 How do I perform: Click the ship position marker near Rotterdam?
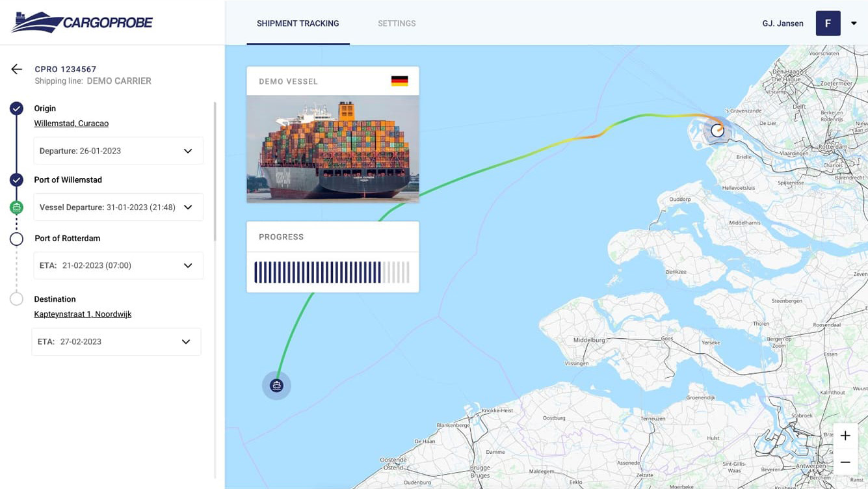717,129
